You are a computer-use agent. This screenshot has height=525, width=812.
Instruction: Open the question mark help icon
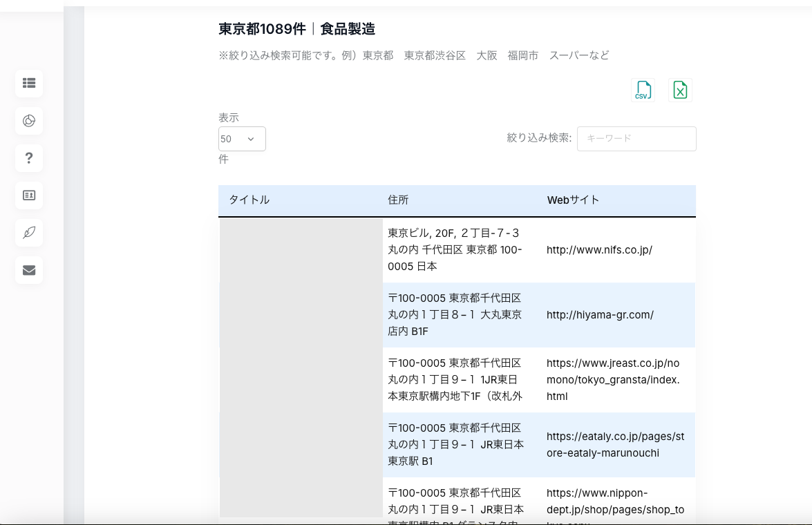tap(29, 158)
